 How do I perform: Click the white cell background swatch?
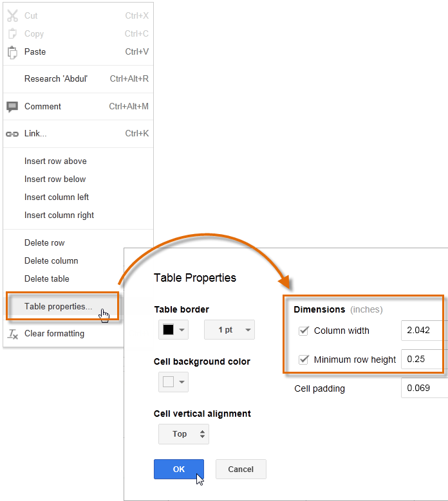tap(168, 381)
